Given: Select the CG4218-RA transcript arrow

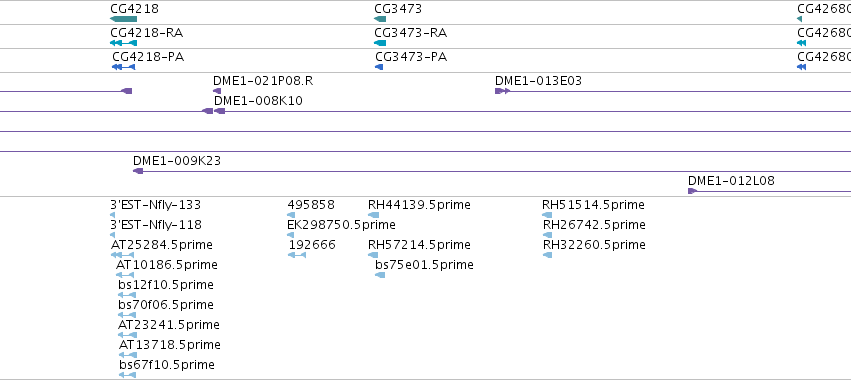Looking at the screenshot, I should 123,43.
